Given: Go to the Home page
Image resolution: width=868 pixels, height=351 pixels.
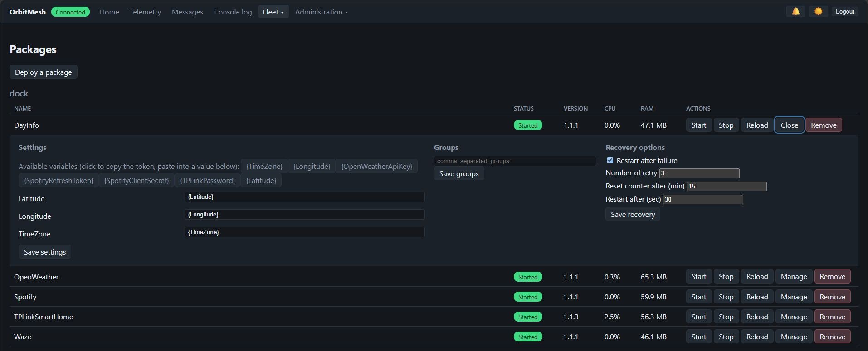Looking at the screenshot, I should 109,12.
